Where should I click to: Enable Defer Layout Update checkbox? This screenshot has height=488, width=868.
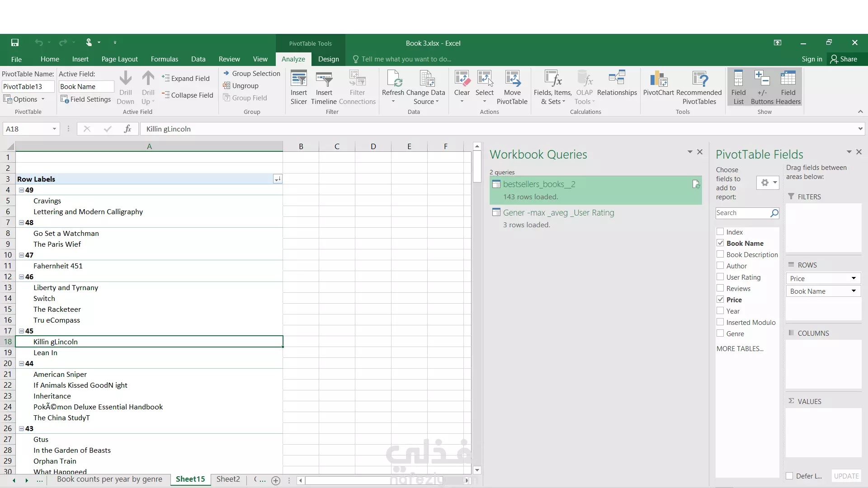click(789, 476)
